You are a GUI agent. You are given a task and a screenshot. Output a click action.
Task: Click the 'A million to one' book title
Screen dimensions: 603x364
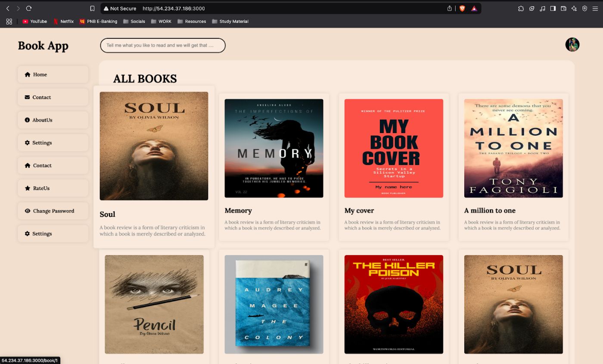(x=490, y=211)
